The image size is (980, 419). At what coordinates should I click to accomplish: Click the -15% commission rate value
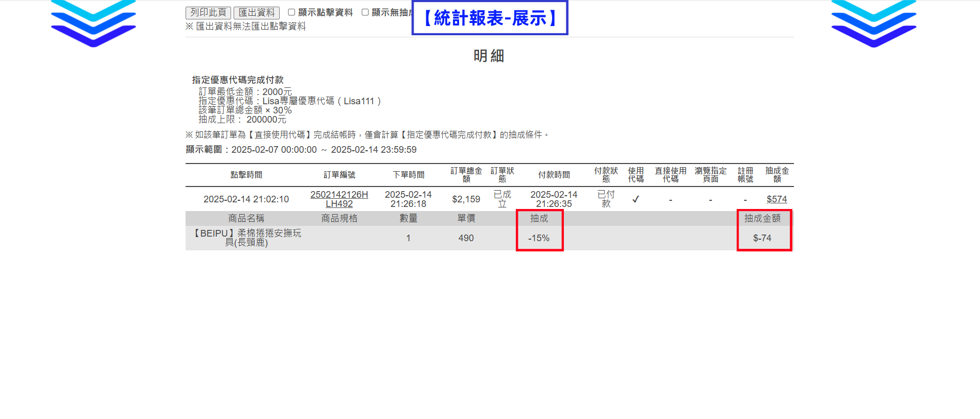tap(539, 238)
